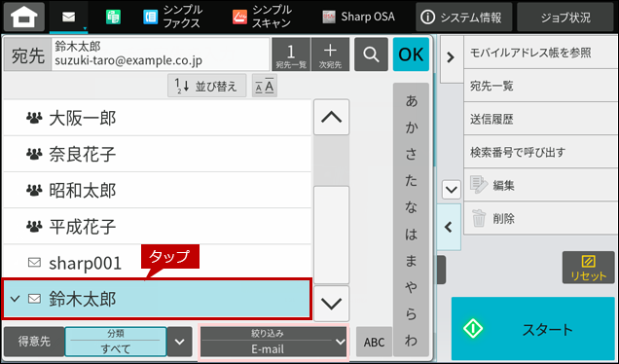619x364 pixels.
Task: Open モバイルアドレス帳を参照 menu item
Action: point(540,53)
